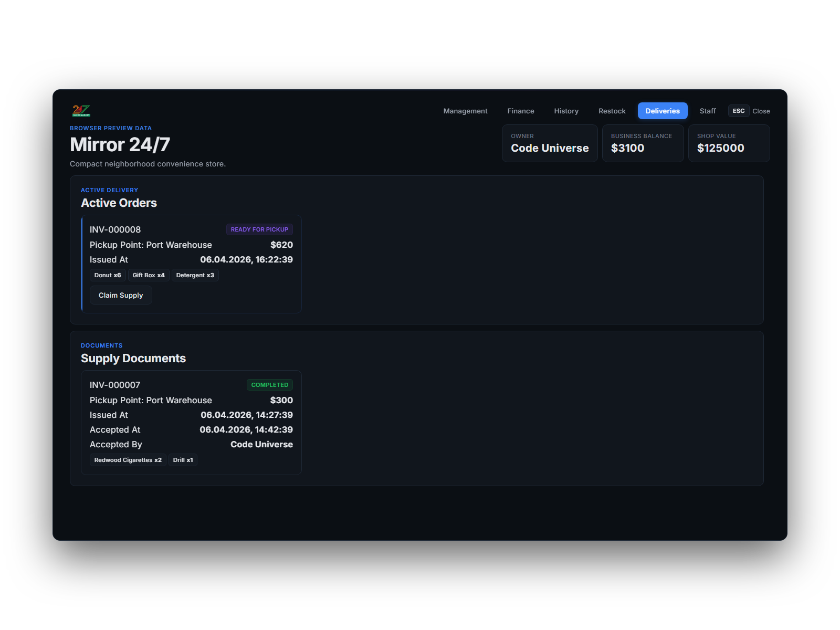Open the Staff tab

pos(707,111)
